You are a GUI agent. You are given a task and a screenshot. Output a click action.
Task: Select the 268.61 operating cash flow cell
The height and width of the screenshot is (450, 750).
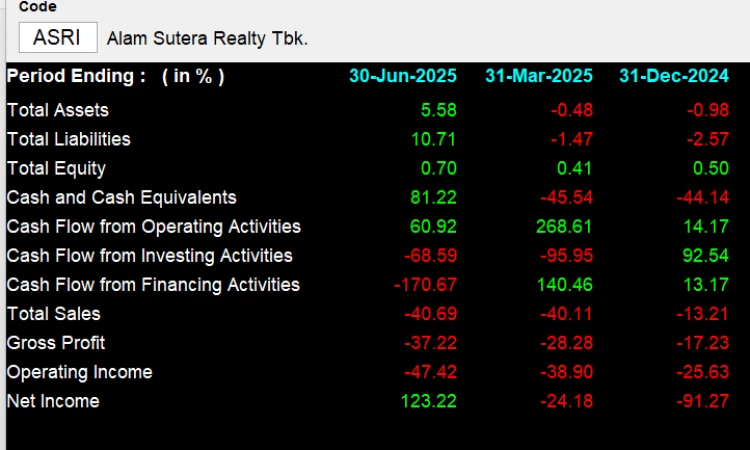pyautogui.click(x=567, y=226)
